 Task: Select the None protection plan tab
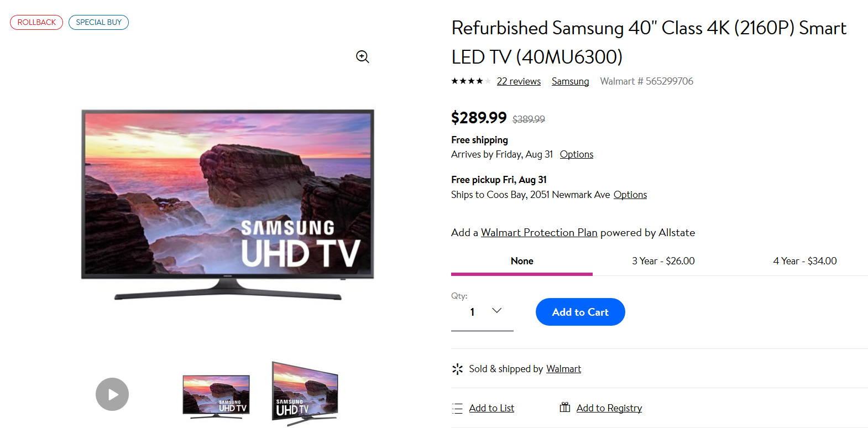point(522,261)
